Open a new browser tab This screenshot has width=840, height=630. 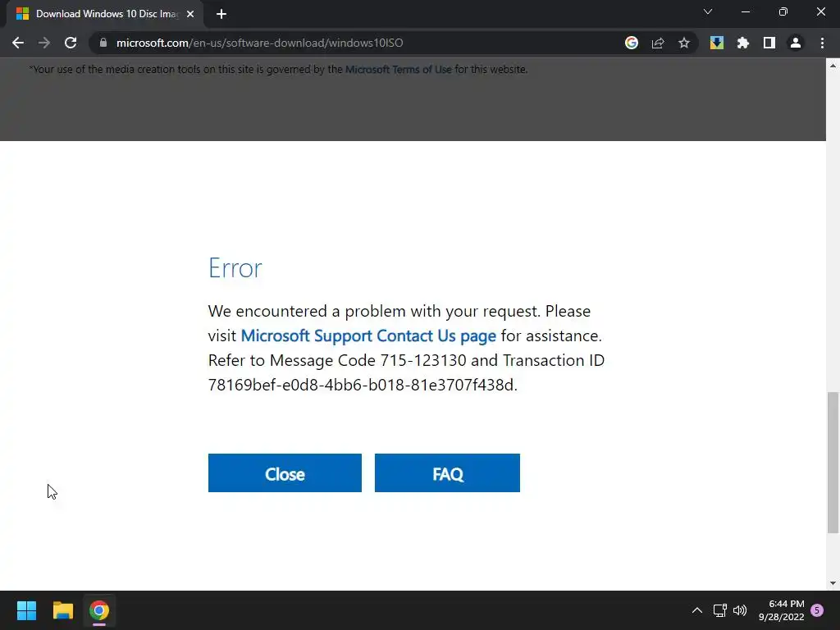point(221,14)
